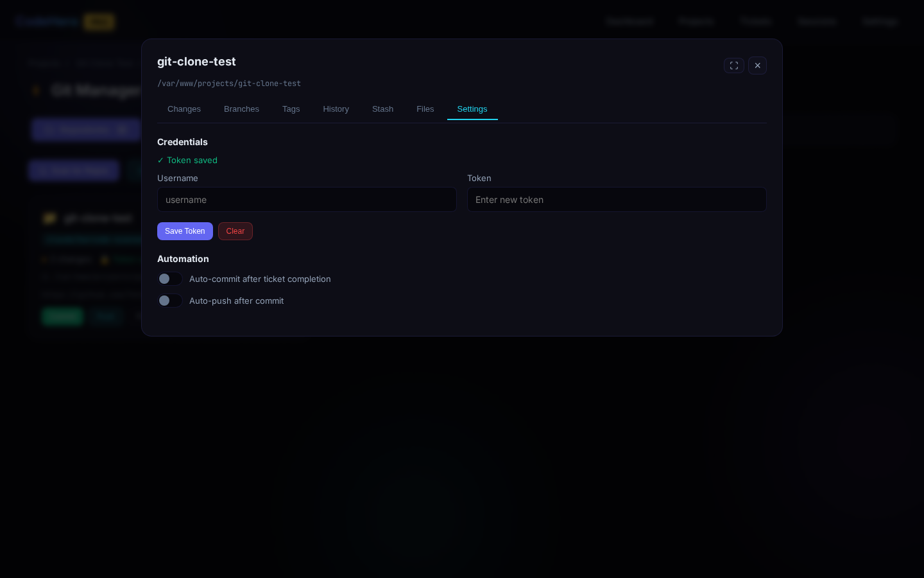Open the Branches tab
The image size is (924, 578).
(241, 109)
